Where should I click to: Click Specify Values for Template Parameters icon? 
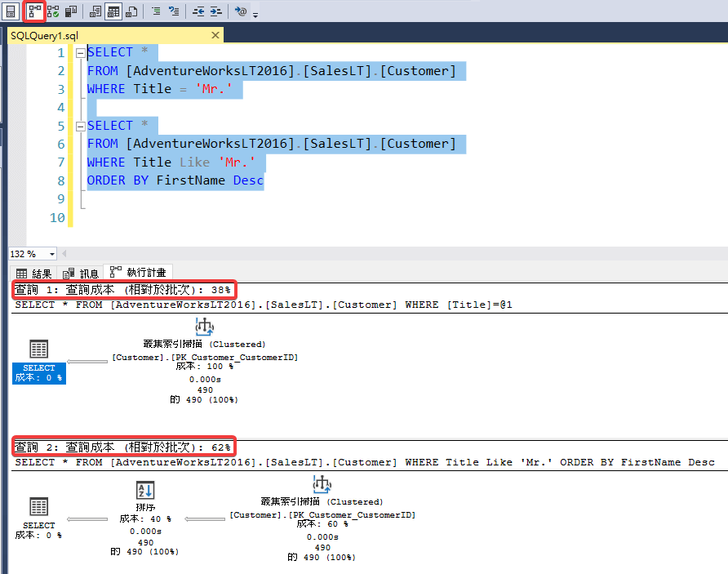coord(240,11)
